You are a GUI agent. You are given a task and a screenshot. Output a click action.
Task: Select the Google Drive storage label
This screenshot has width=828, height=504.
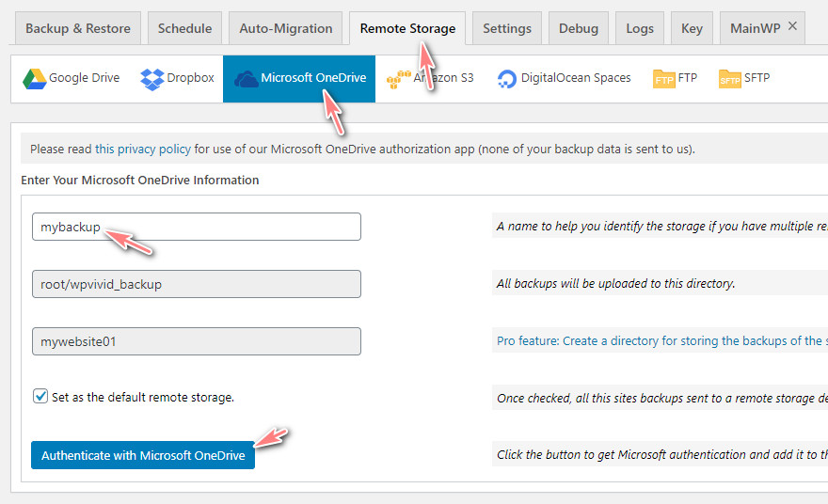(85, 78)
